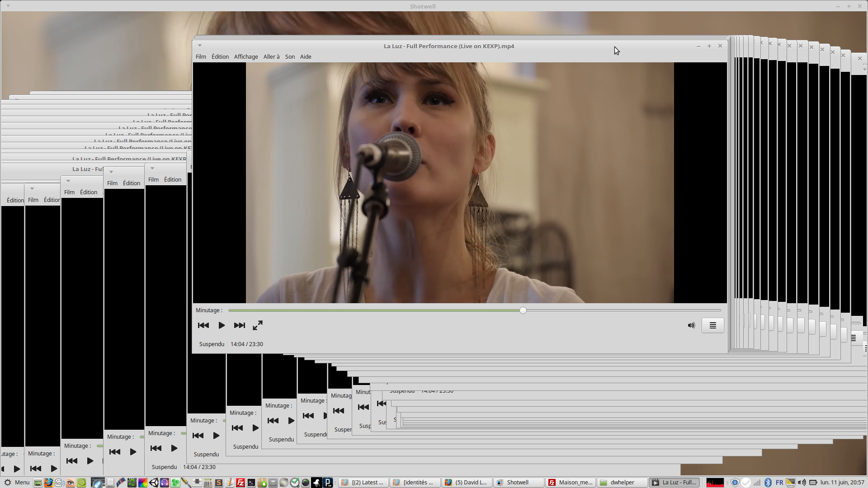Click the Bluetooth tray icon
The width and height of the screenshot is (868, 488).
(x=768, y=482)
